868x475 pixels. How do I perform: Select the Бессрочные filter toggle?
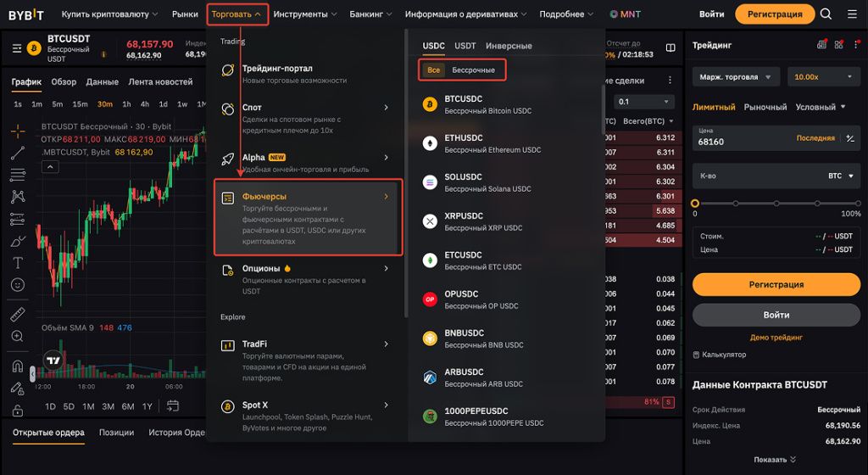click(x=473, y=70)
